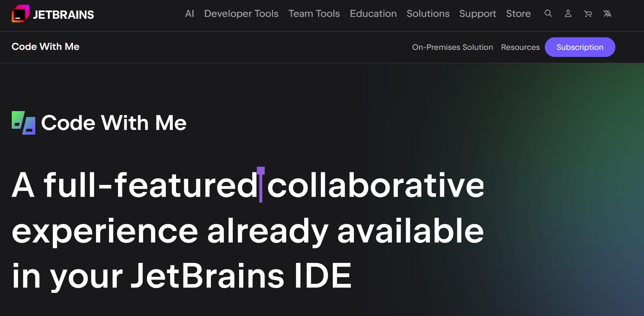This screenshot has height=316, width=644.
Task: Open the Solutions menu
Action: tap(428, 14)
